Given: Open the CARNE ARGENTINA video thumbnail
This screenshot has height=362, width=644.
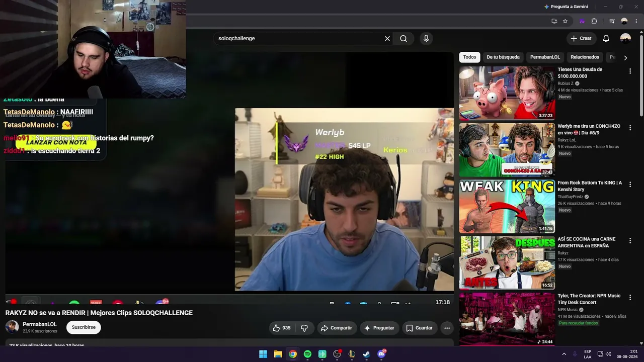Looking at the screenshot, I should pyautogui.click(x=507, y=263).
